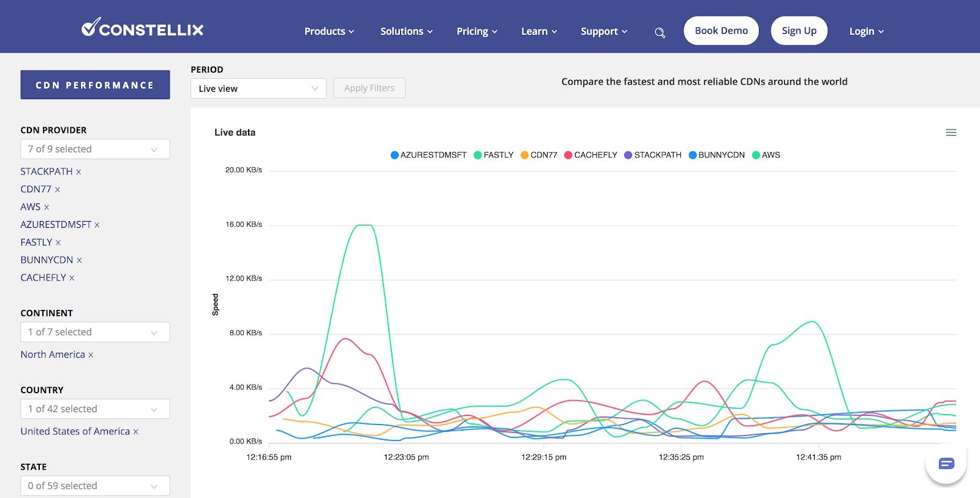Image resolution: width=980 pixels, height=498 pixels.
Task: Open the Solutions menu
Action: tap(406, 31)
